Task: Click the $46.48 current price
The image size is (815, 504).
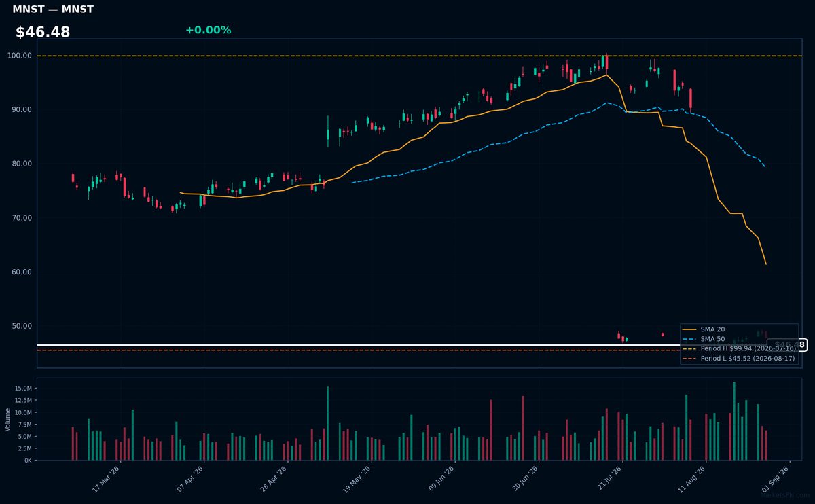Action: coord(43,32)
